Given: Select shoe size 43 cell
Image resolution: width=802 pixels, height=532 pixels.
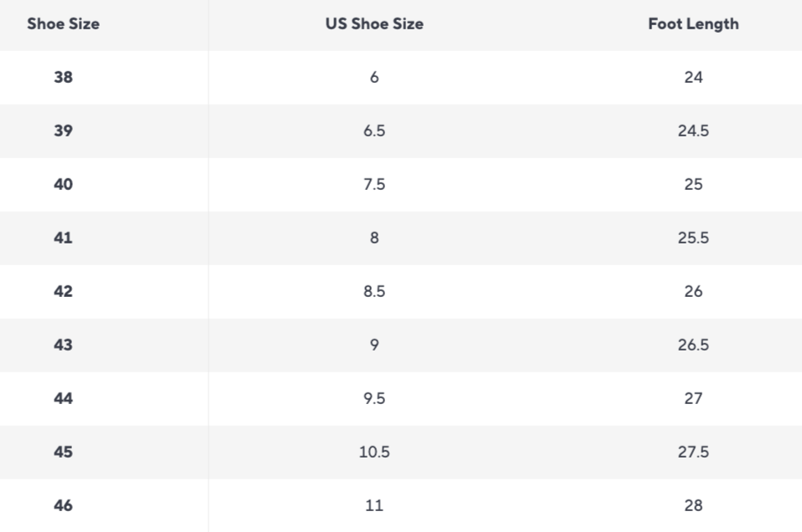Looking at the screenshot, I should [x=63, y=345].
